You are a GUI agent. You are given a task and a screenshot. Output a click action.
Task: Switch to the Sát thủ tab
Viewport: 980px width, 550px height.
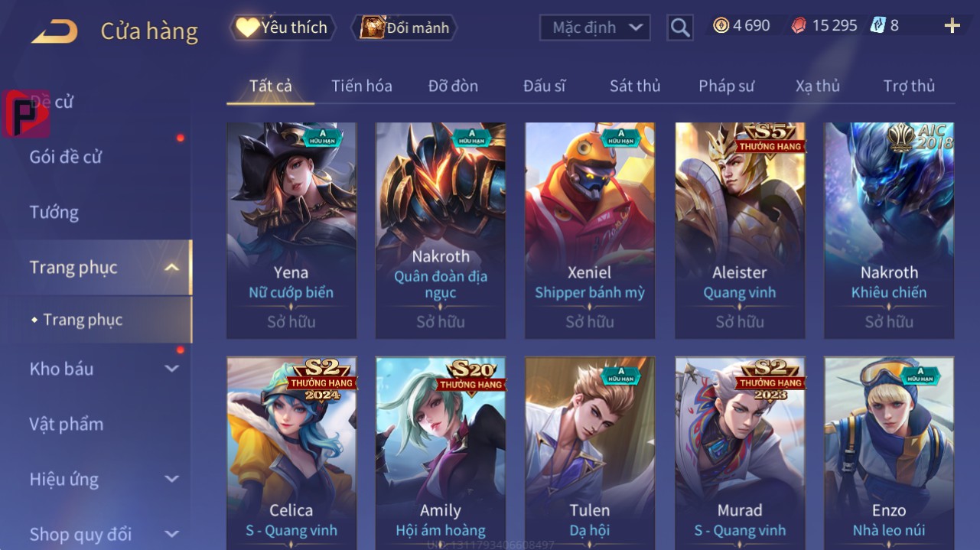(x=635, y=86)
